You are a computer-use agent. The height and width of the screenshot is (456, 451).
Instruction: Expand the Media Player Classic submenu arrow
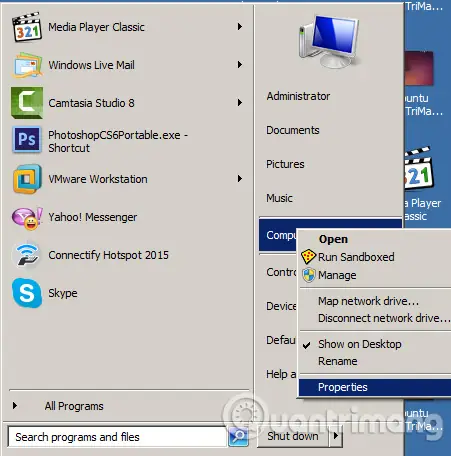(240, 27)
